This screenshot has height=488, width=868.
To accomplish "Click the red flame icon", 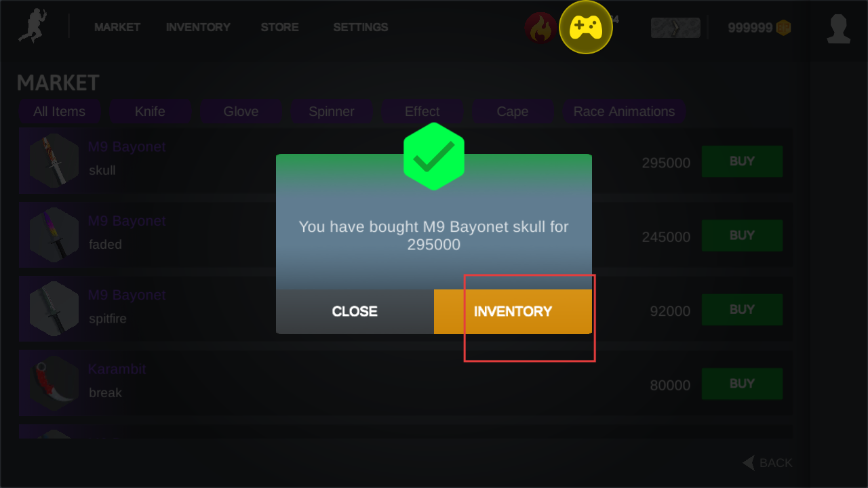I will pos(540,28).
